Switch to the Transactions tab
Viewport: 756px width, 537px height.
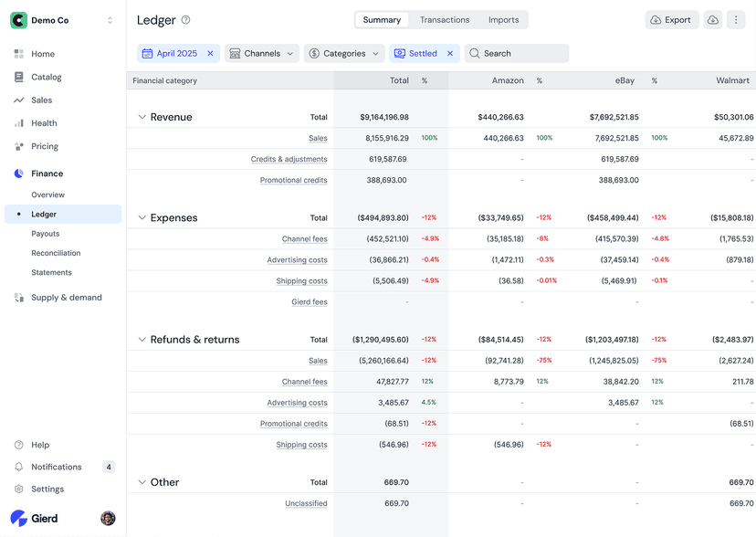coord(445,20)
